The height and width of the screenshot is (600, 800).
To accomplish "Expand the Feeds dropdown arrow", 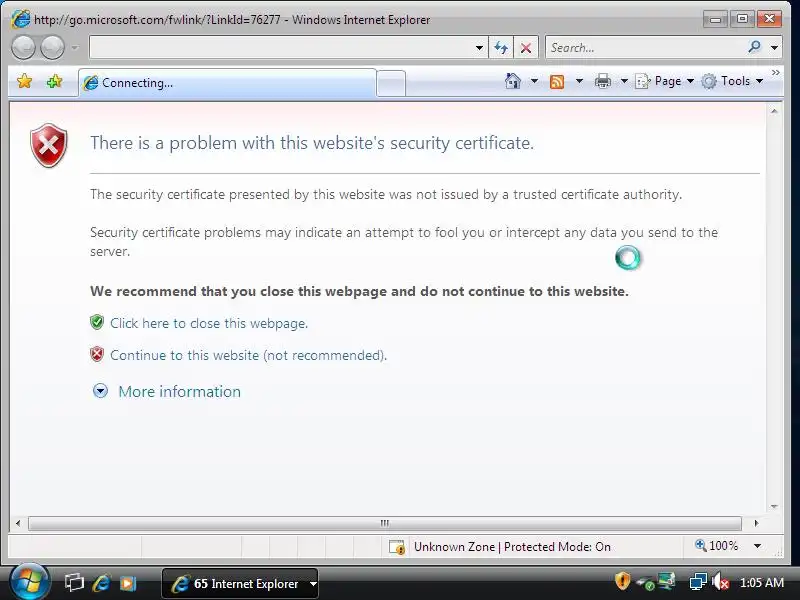I will 579,81.
